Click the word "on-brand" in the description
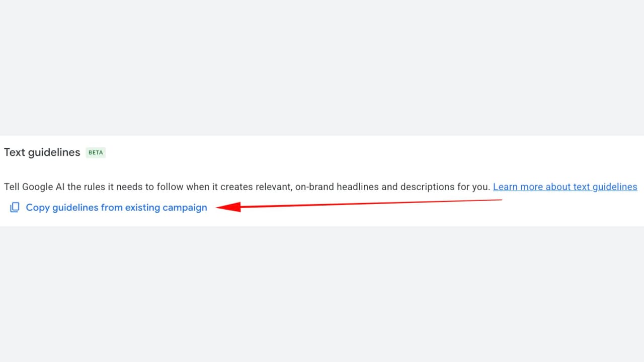The image size is (644, 362). (314, 187)
